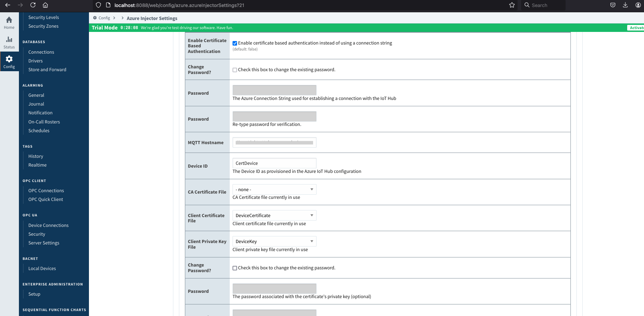Viewport: 644px width, 316px height.
Task: Open the browser downloads icon
Action: coord(625,5)
